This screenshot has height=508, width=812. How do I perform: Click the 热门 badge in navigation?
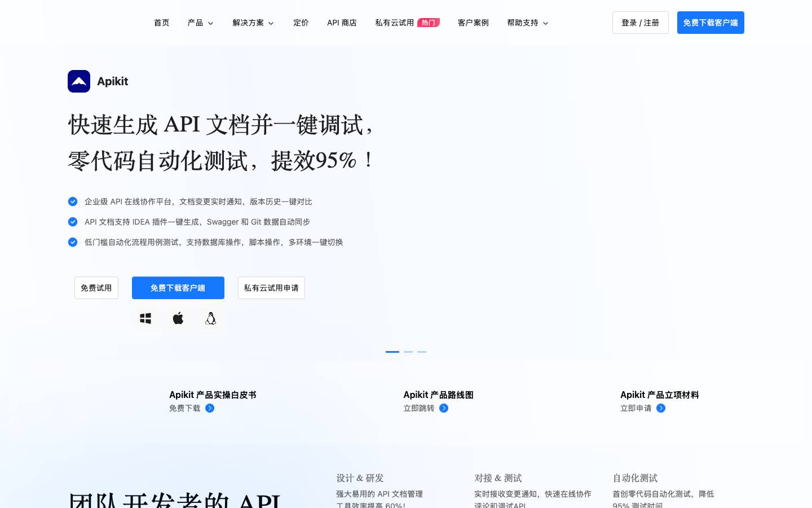429,23
